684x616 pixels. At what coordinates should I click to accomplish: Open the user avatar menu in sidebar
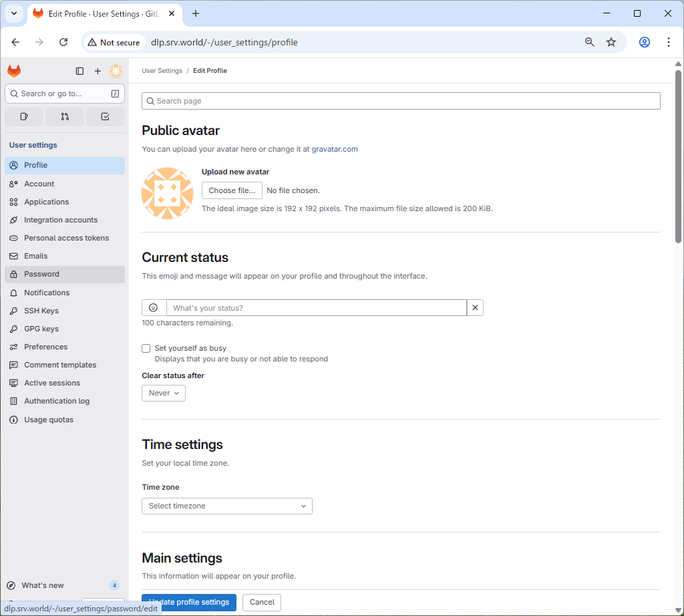click(116, 71)
